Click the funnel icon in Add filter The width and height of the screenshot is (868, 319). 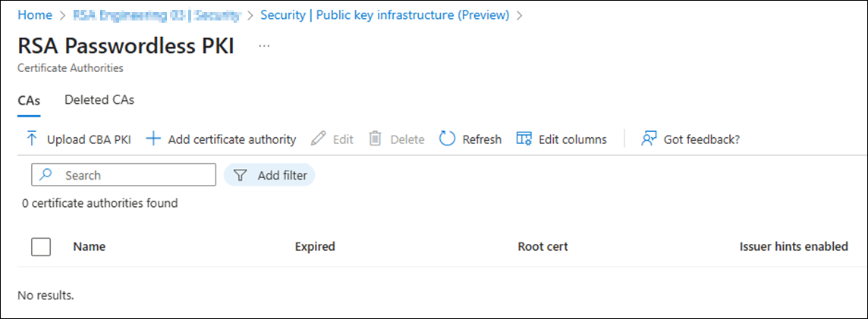click(239, 175)
